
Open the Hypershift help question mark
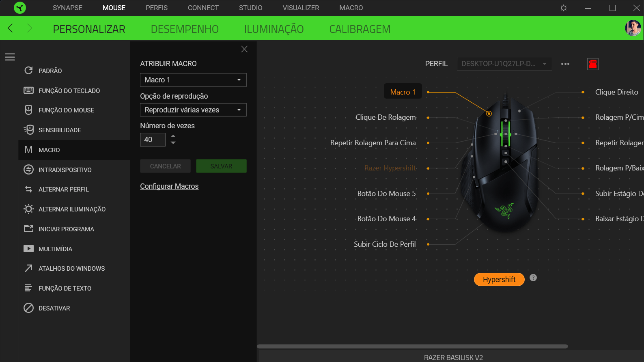533,278
